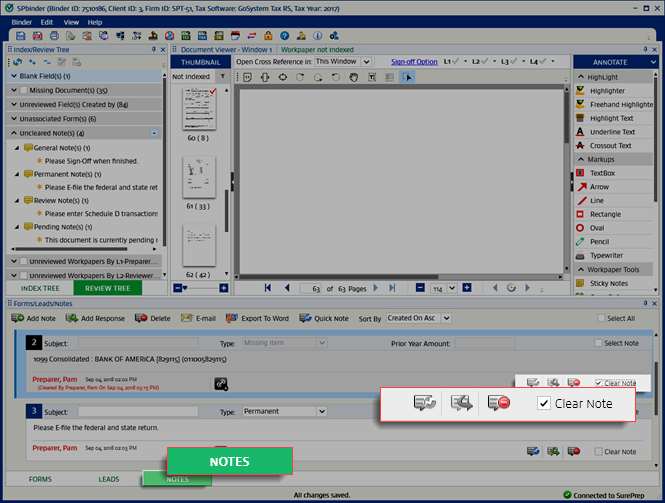Switch to the LEADS tab
665x503 pixels.
[108, 479]
